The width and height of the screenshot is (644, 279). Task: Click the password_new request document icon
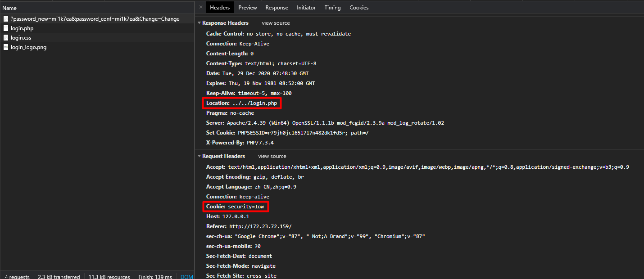coord(6,19)
